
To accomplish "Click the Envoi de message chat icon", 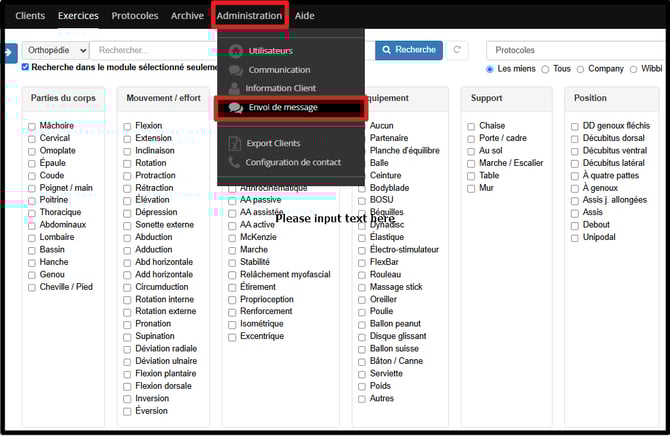I will click(236, 107).
